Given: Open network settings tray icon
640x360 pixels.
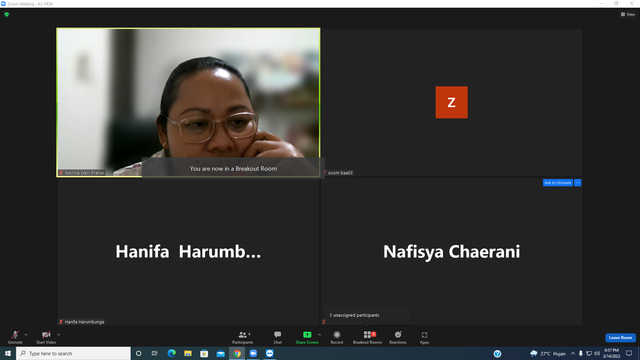Looking at the screenshot, I should tap(589, 353).
